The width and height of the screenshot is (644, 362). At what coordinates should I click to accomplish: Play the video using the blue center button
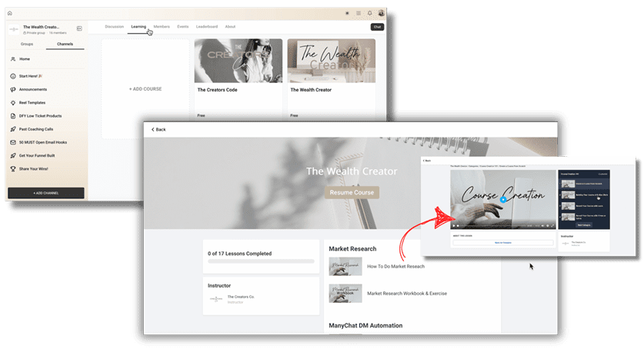(503, 200)
